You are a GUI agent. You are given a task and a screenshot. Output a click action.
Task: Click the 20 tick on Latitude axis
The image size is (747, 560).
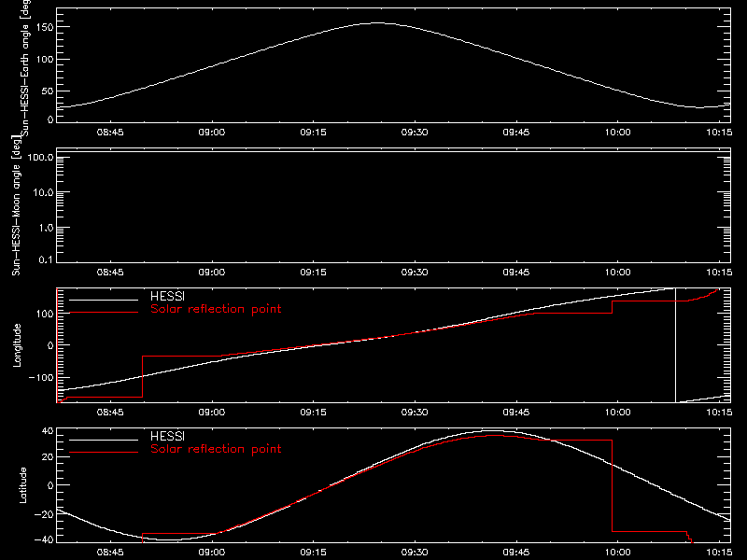point(48,456)
